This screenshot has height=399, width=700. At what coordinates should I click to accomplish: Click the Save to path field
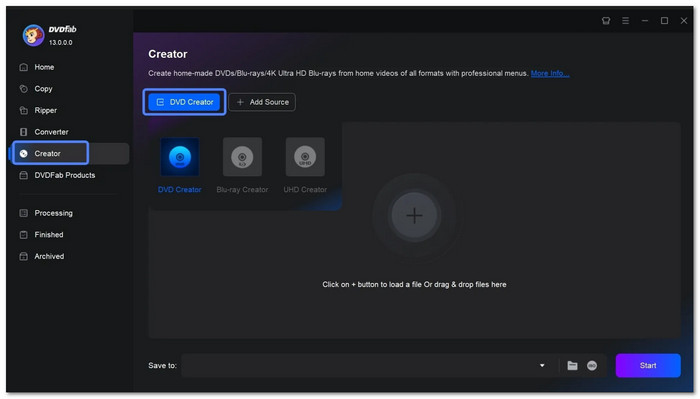click(359, 366)
